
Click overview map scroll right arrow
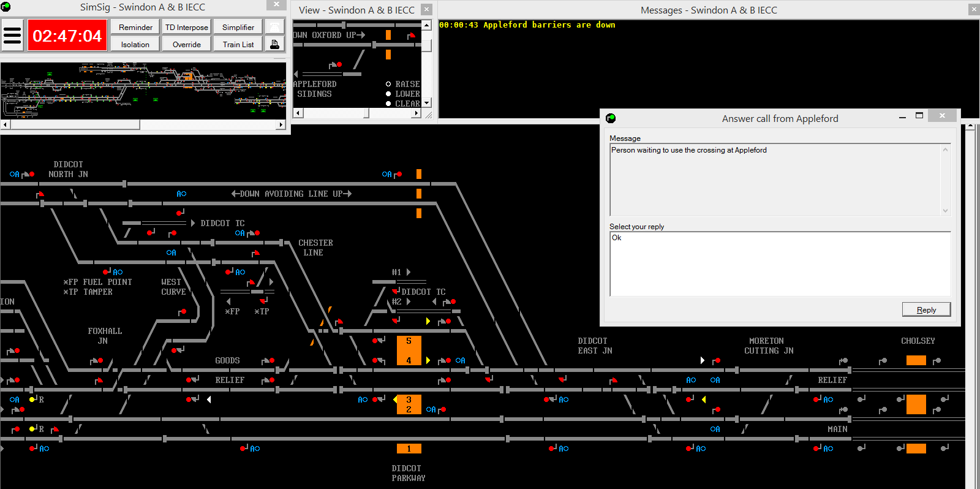point(281,124)
